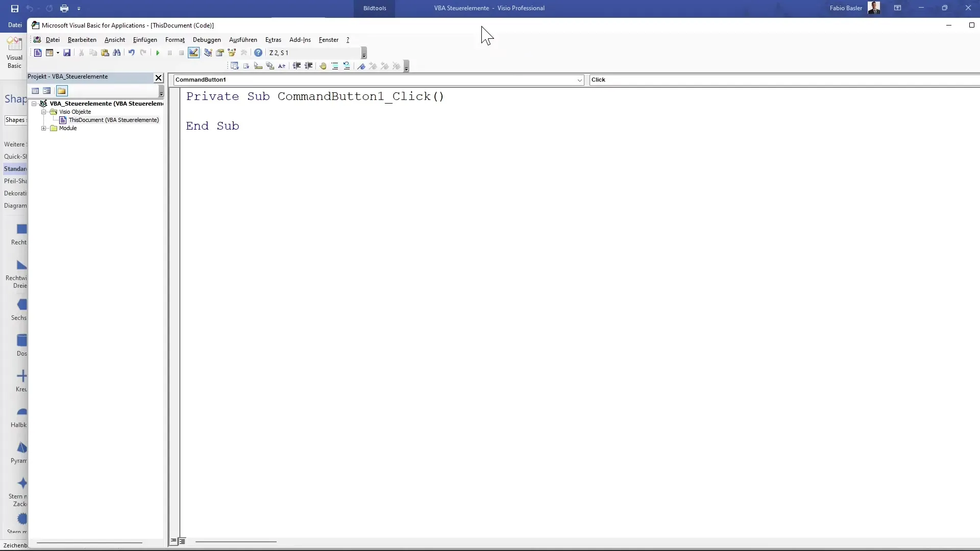Switch to Procedure View at code pane bottom
This screenshot has height=551, width=980.
point(174,541)
